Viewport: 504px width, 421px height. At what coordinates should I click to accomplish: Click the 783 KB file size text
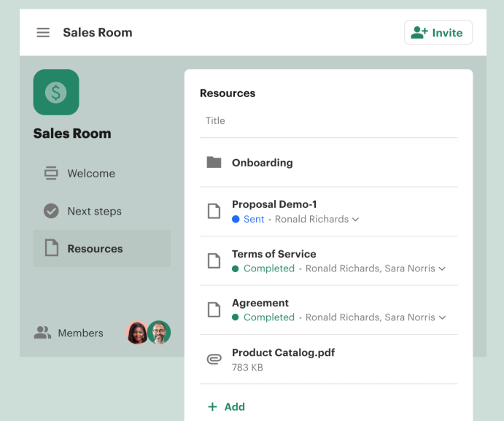click(247, 367)
